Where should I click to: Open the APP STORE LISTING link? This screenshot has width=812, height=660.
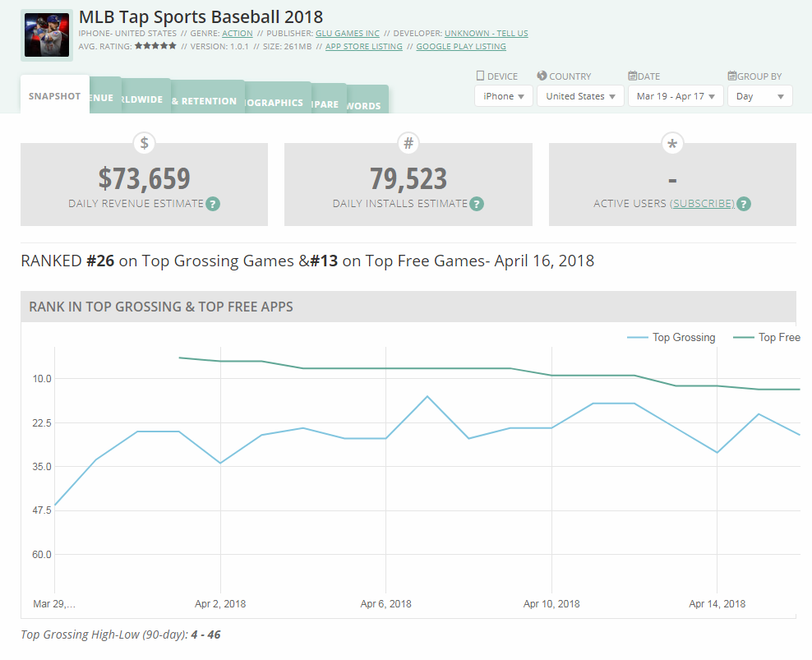coord(363,46)
